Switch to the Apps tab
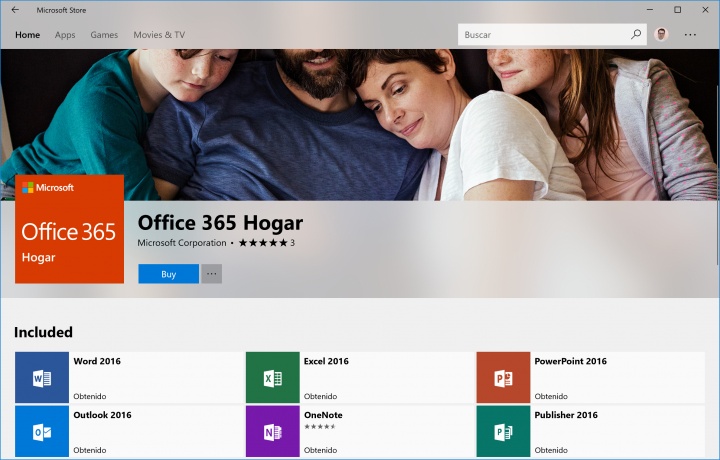 coord(65,35)
